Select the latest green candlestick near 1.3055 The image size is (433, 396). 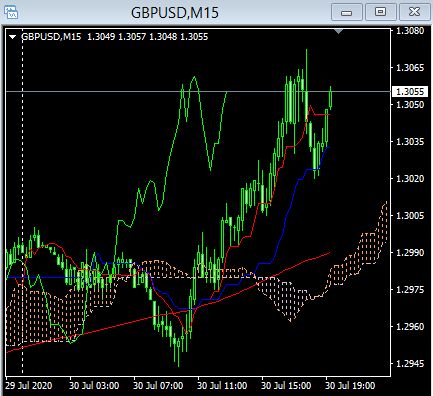(331, 98)
